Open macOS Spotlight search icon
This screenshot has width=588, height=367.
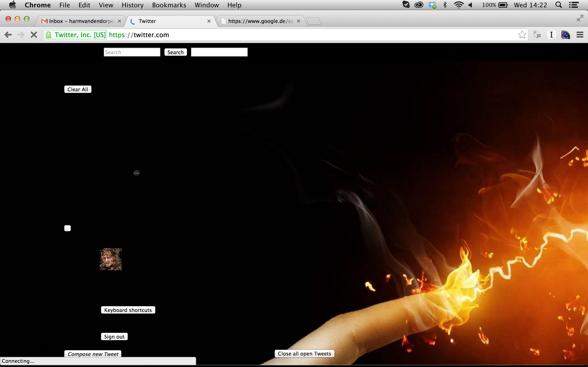coord(558,5)
